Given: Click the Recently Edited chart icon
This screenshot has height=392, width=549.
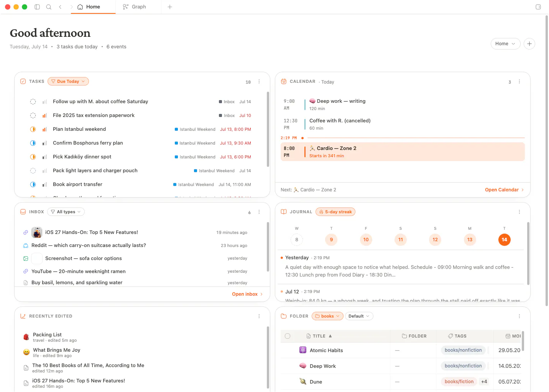Looking at the screenshot, I should tap(23, 316).
